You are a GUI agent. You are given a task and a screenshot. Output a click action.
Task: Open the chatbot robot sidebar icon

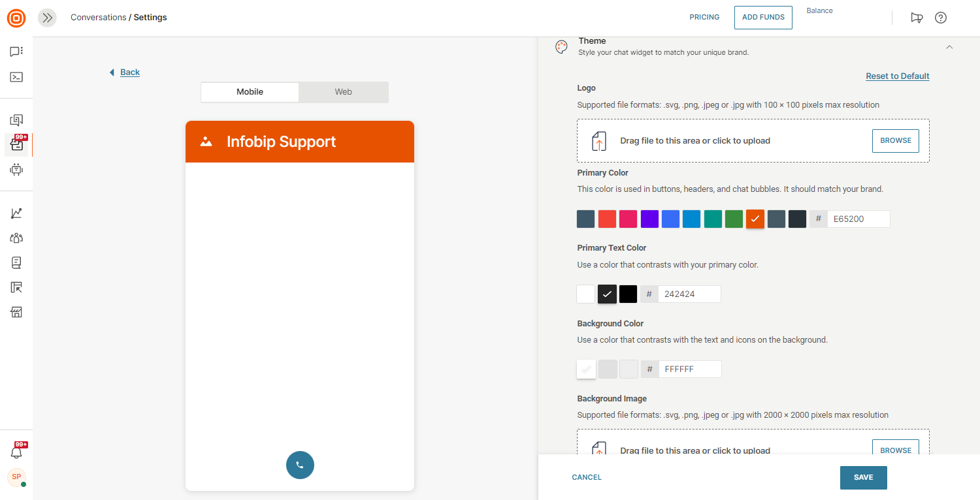tap(16, 170)
